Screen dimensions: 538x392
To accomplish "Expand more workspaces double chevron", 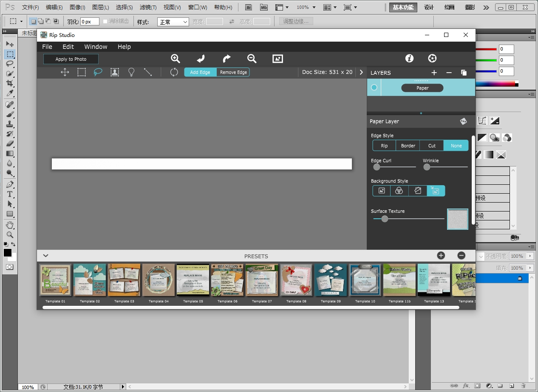I will tap(486, 8).
